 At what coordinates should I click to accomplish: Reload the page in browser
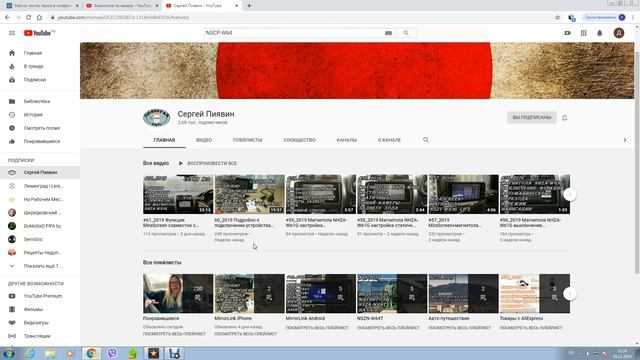click(29, 18)
